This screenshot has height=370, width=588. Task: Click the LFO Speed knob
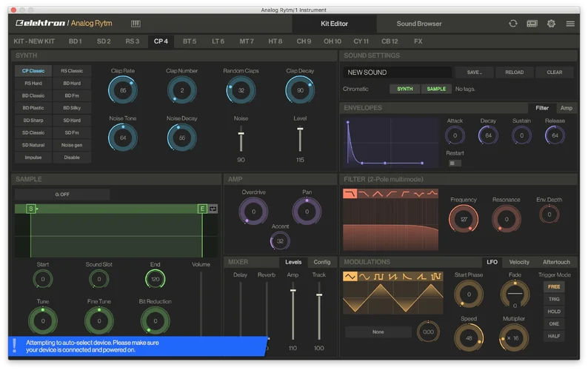tap(469, 338)
